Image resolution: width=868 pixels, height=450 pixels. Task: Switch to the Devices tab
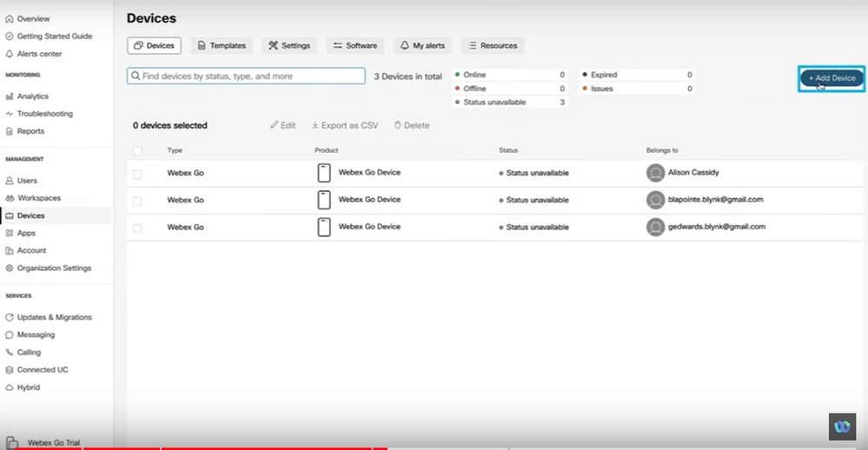[x=154, y=45]
